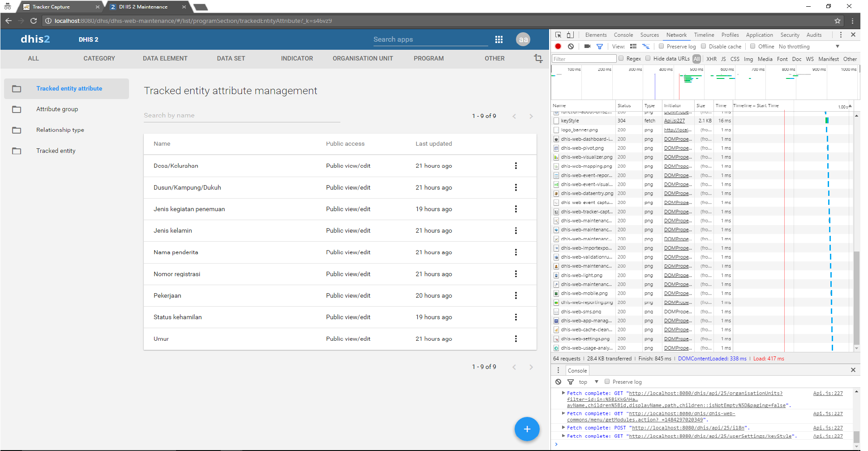Open the ORGANISATION UNIT menu section
This screenshot has width=868, height=451.
(362, 58)
